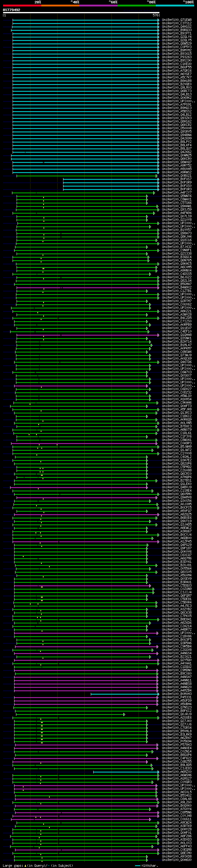Click label UniRef100_Q6N765
Viewport: 197px width, 868px height.
click(x=177, y=260)
